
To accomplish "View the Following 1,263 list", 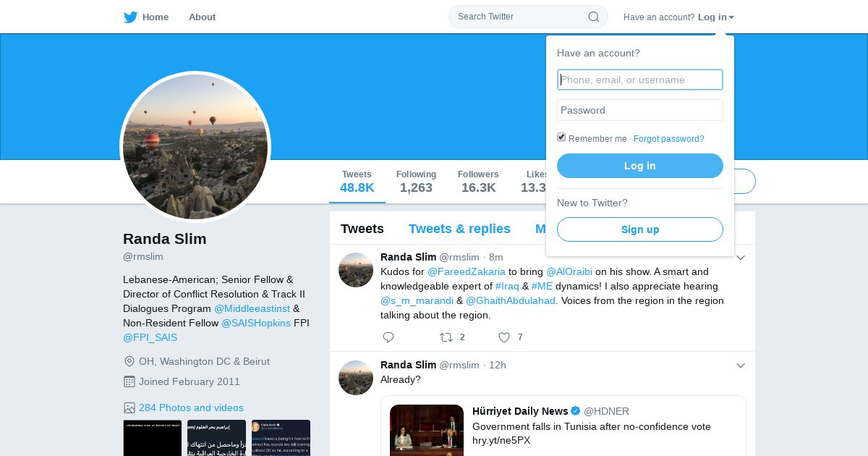I will [x=416, y=182].
